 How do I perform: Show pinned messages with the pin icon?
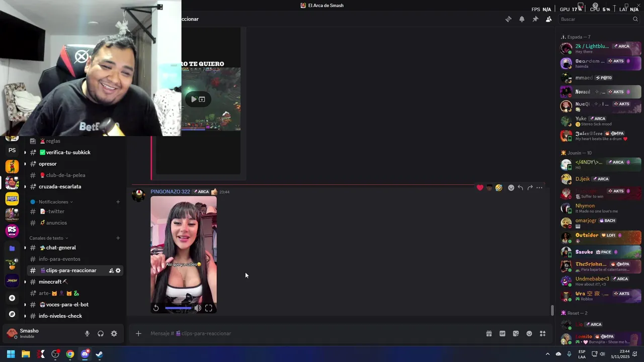[535, 19]
